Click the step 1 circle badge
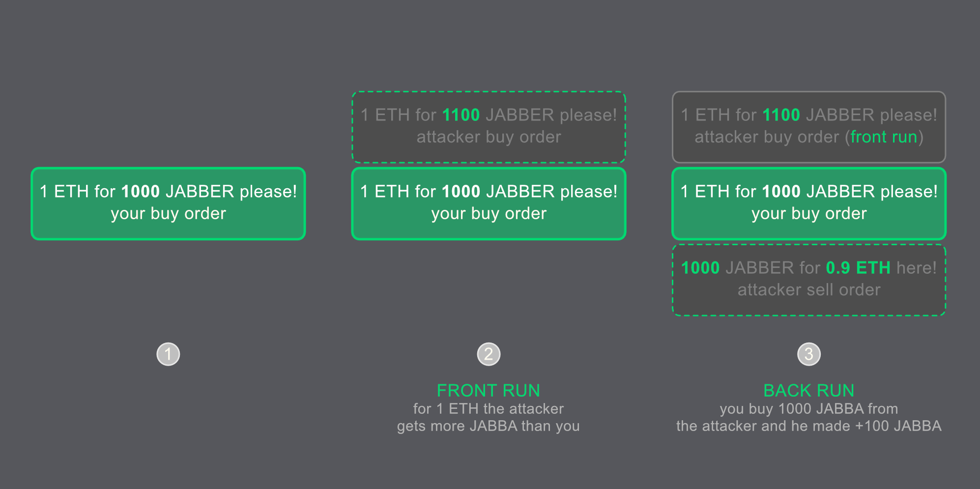980x489 pixels. [x=168, y=354]
